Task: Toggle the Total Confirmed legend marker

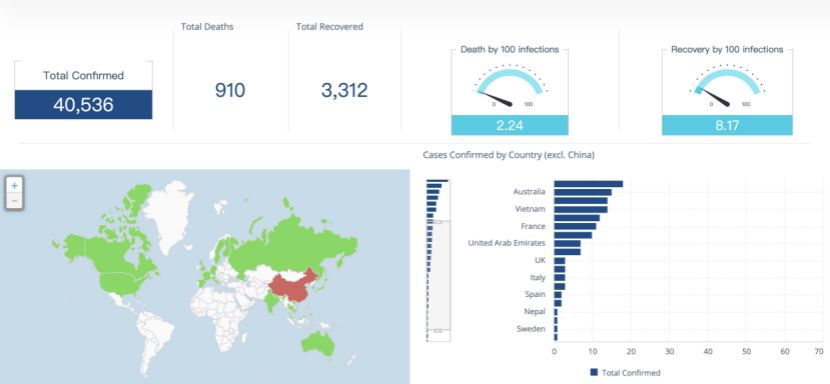Action: [x=594, y=372]
